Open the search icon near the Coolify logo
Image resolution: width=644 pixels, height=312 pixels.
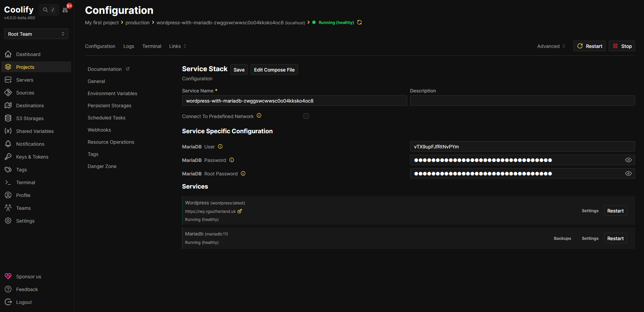tap(46, 10)
